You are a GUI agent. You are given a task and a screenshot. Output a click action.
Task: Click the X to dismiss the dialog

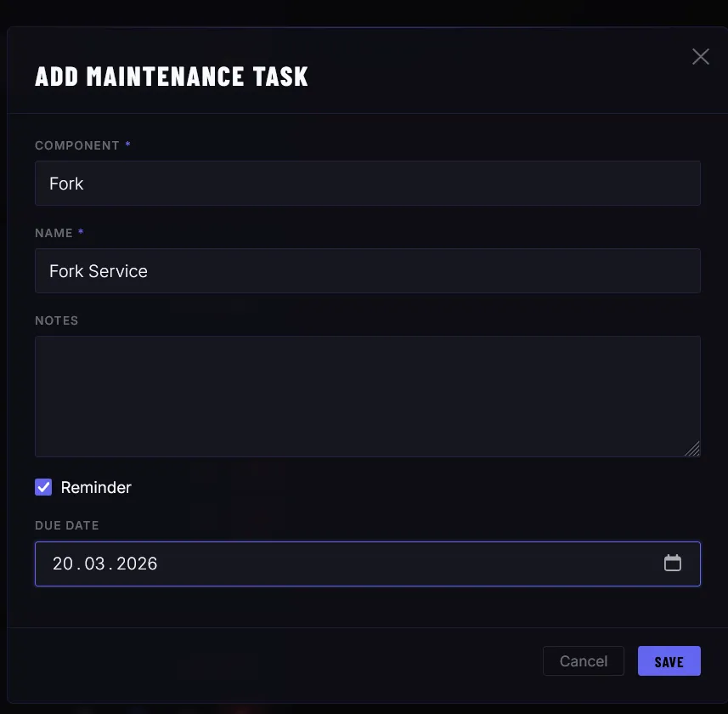[700, 56]
